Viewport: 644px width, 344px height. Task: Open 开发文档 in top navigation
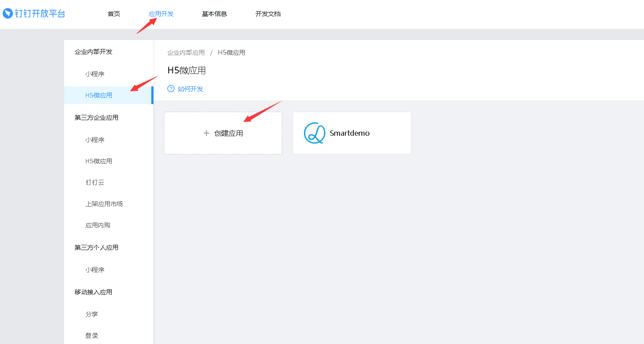coord(268,14)
